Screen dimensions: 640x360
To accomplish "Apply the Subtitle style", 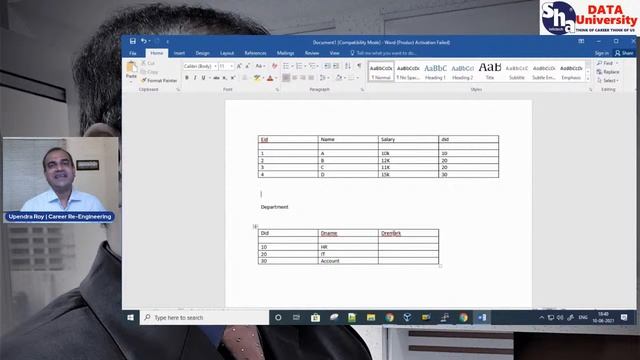I will 517,71.
